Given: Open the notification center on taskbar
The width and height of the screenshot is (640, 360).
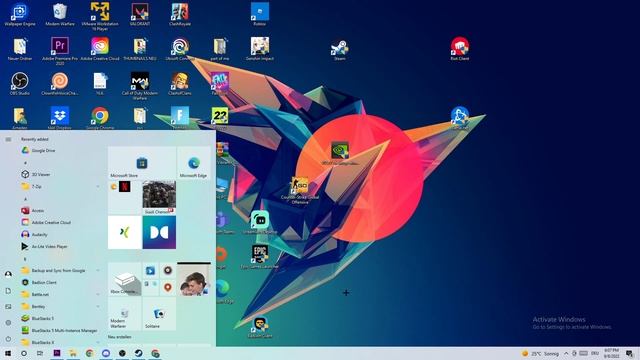Looking at the screenshot, I should (630, 354).
